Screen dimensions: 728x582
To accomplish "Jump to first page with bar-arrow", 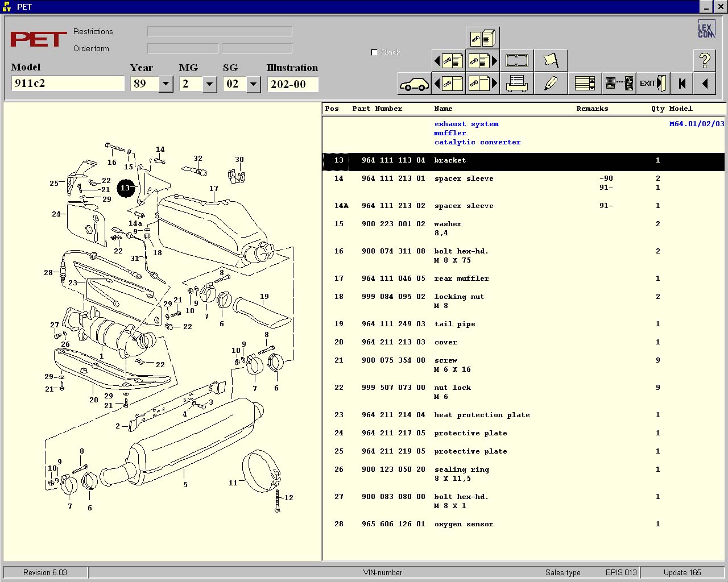I will [x=681, y=84].
